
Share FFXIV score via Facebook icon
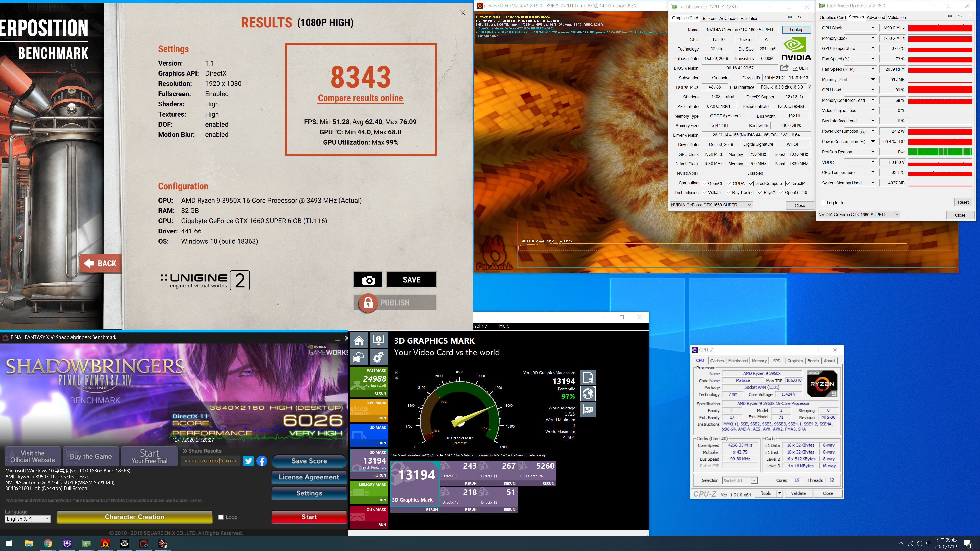pyautogui.click(x=262, y=461)
